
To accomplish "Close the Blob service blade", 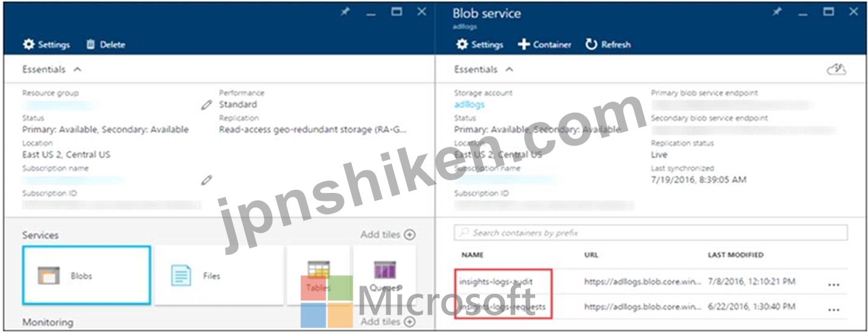I will click(x=854, y=12).
